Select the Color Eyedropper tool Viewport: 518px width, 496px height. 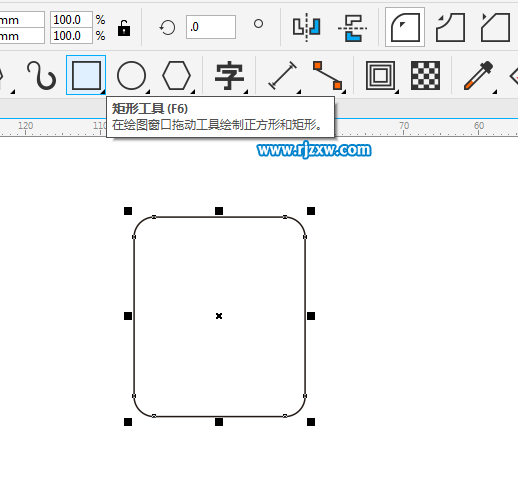pyautogui.click(x=479, y=75)
